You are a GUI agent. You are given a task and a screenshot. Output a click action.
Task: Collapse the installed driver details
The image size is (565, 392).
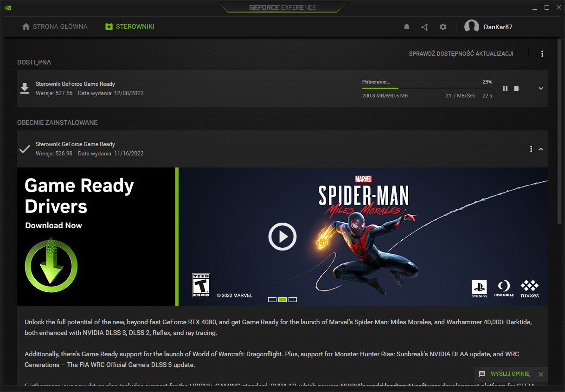[540, 149]
